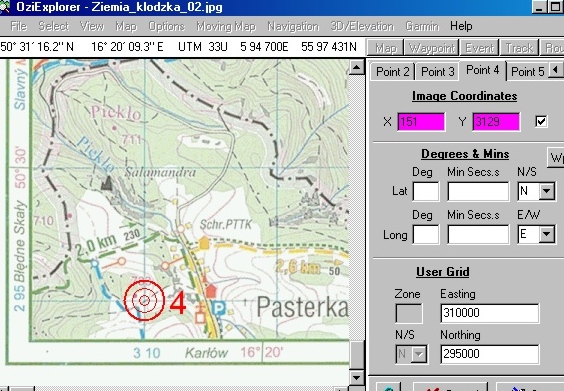
Task: Click the tab scroll left arrow
Action: pos(555,69)
